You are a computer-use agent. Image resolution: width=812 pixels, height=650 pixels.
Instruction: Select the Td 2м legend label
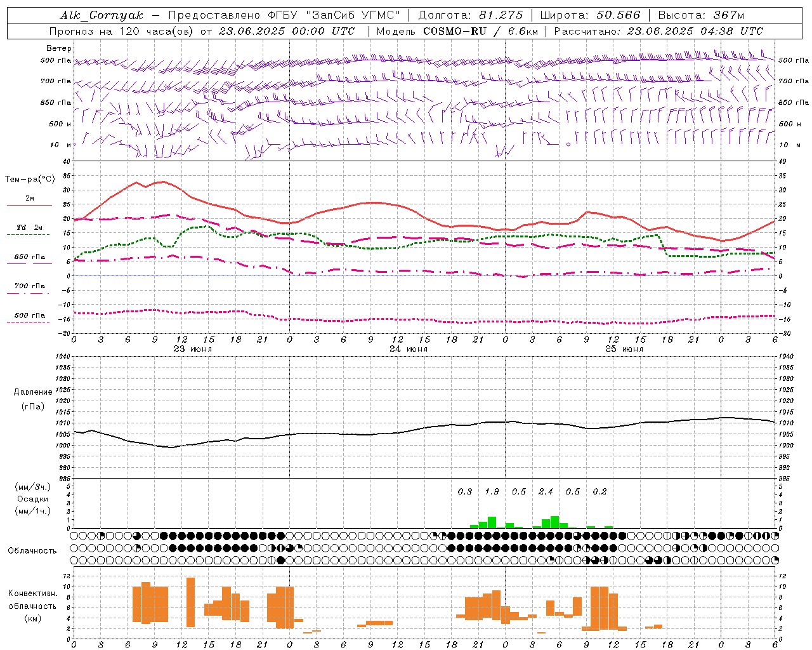coord(29,227)
